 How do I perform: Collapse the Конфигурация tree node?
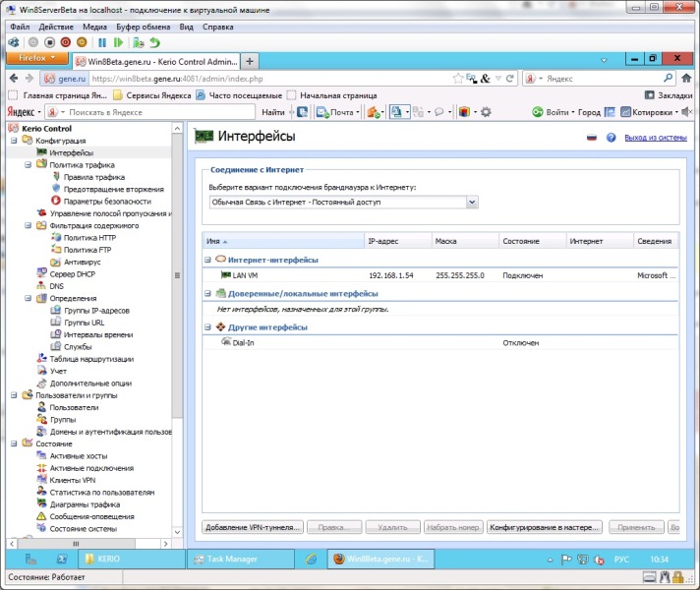(14, 141)
